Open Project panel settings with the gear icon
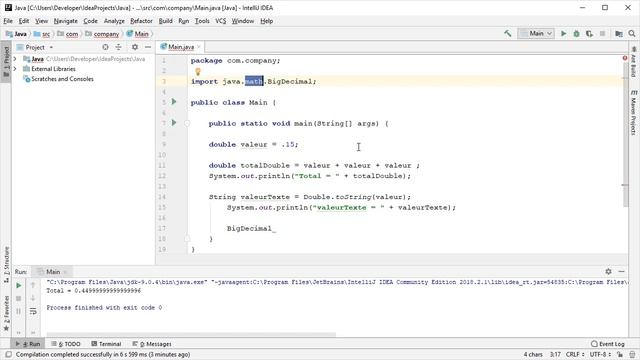This screenshot has height=360, width=640. pyautogui.click(x=135, y=47)
